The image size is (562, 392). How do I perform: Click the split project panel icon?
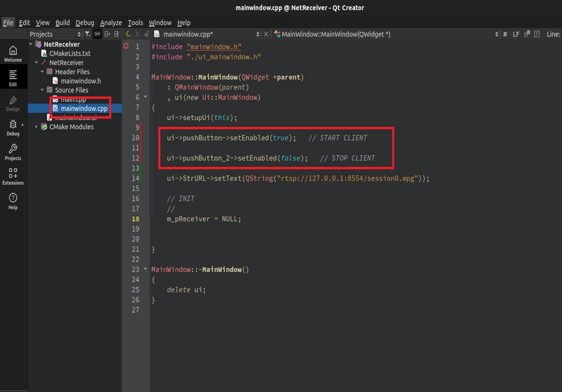point(107,34)
